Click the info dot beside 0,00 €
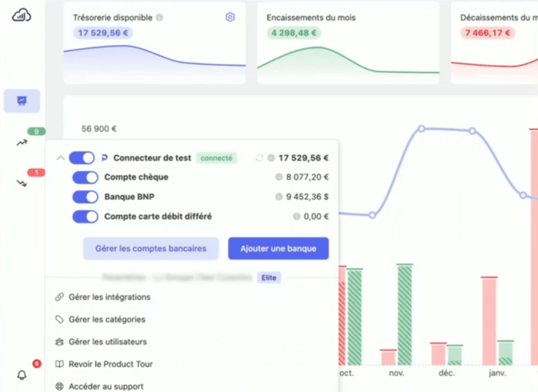This screenshot has width=538, height=392. [x=296, y=216]
